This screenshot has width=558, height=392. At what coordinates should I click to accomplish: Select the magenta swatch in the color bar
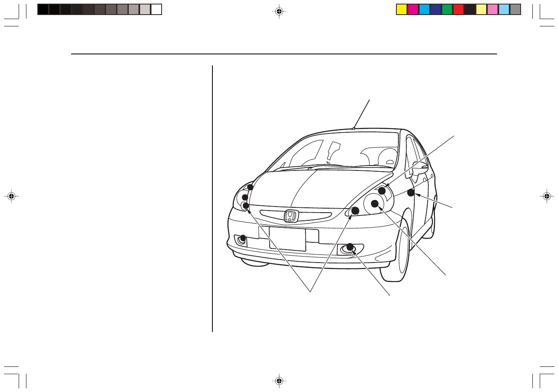pos(413,10)
